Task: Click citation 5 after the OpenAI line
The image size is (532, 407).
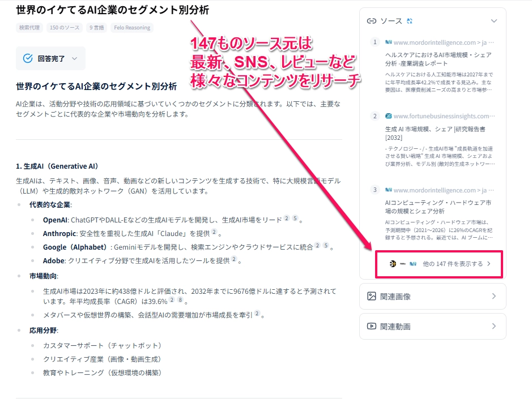Action: click(x=295, y=219)
